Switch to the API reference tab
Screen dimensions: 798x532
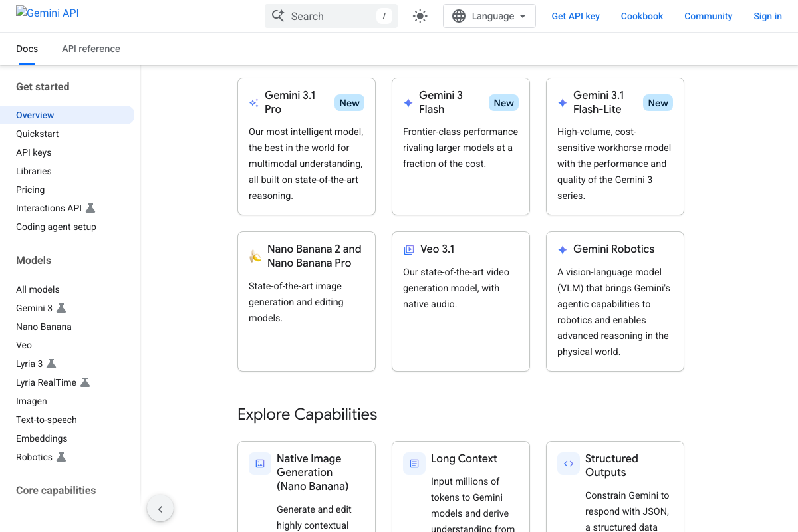[91, 49]
